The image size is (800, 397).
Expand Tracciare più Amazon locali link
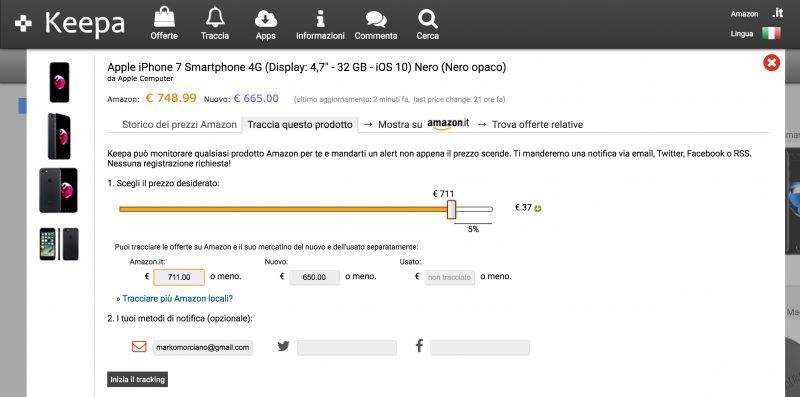coord(174,299)
